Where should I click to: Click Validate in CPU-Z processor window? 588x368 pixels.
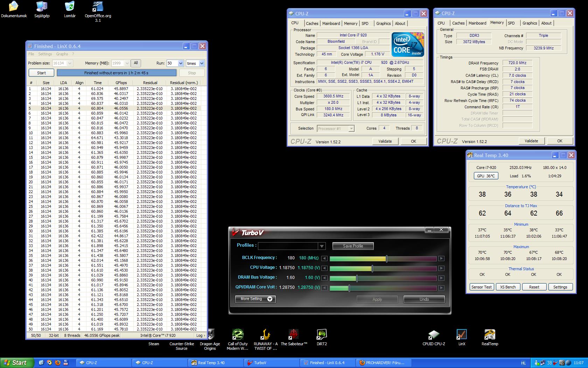(385, 141)
